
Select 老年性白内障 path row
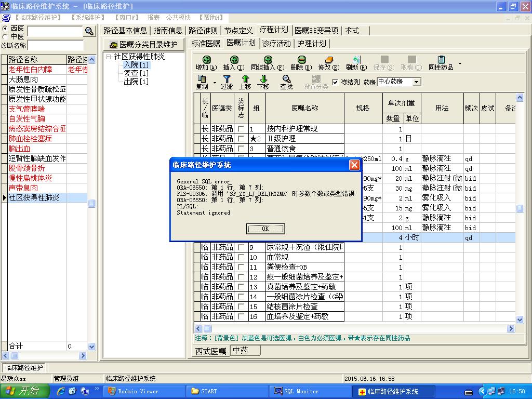point(47,70)
